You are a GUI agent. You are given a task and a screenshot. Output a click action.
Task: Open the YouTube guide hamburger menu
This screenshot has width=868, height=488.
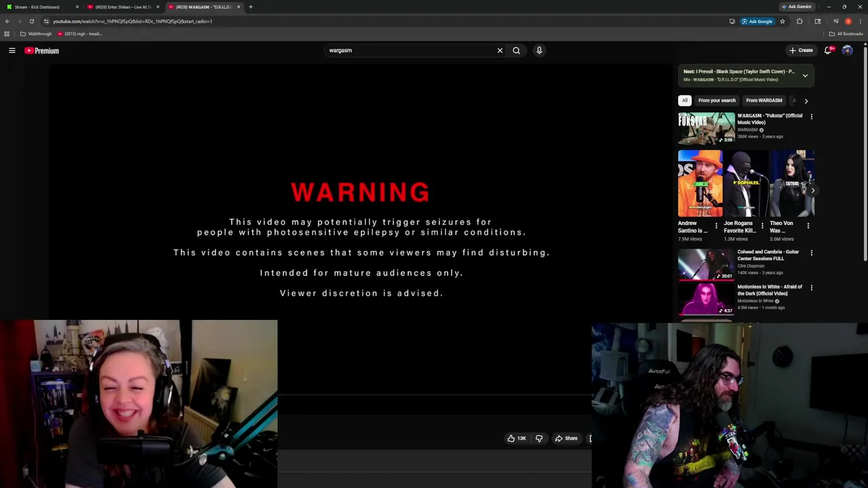(12, 50)
